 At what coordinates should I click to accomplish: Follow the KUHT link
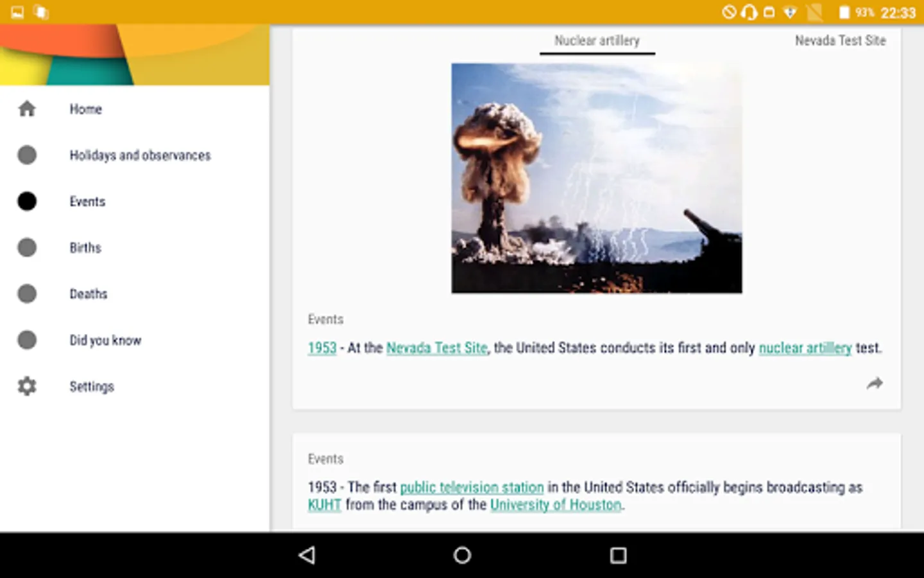click(x=325, y=505)
